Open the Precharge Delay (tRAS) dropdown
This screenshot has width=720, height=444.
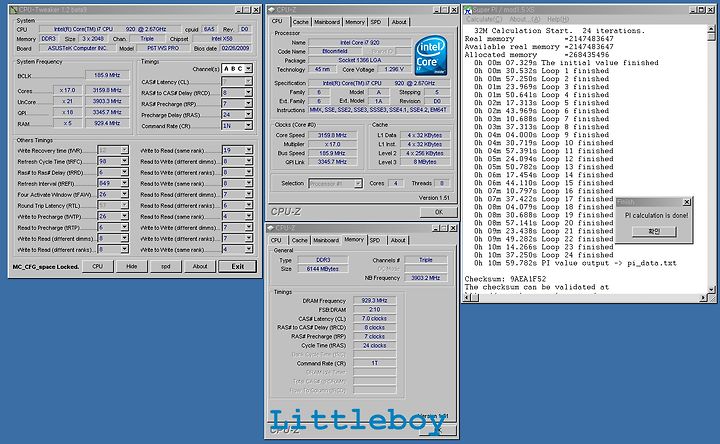pos(248,114)
